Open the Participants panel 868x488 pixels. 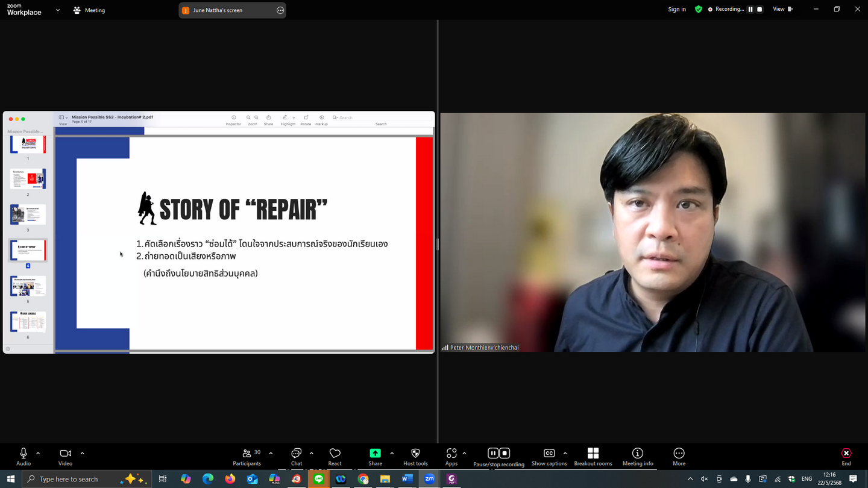click(247, 457)
